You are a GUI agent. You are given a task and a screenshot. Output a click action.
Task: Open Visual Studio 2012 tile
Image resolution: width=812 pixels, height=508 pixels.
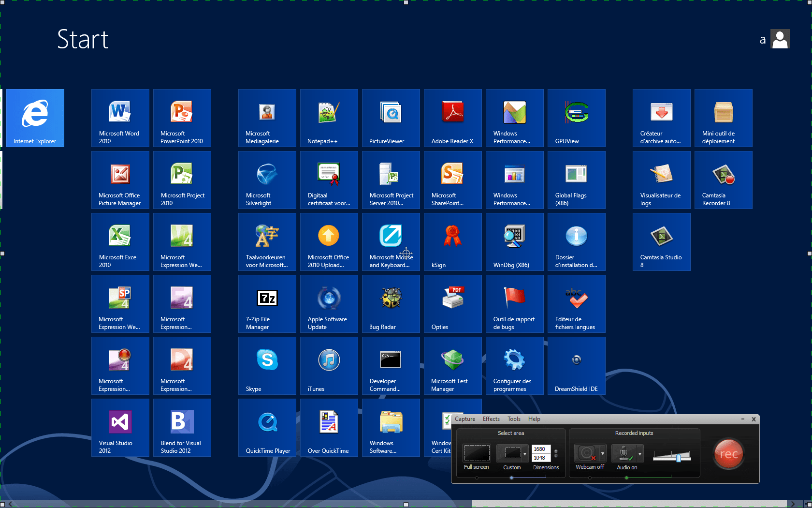point(120,428)
